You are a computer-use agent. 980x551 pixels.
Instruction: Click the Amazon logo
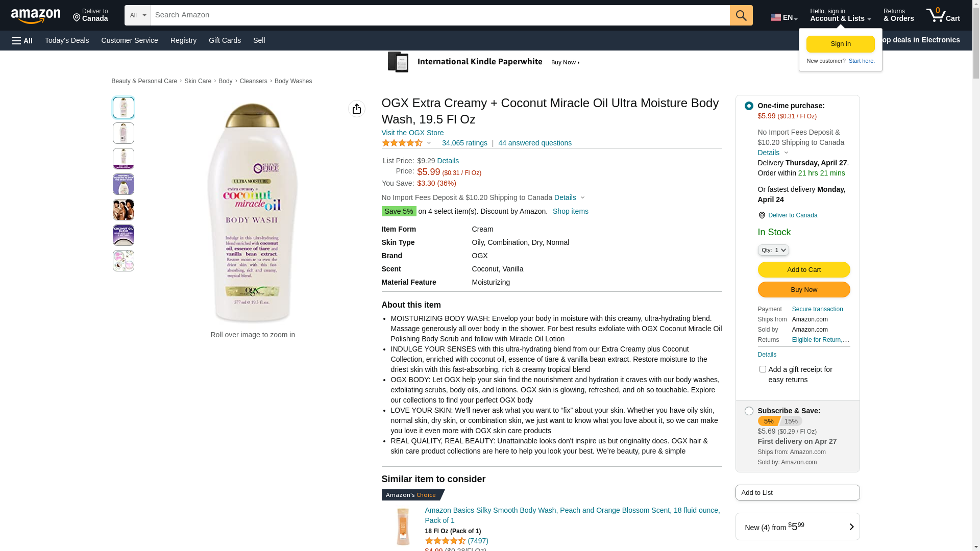(36, 16)
